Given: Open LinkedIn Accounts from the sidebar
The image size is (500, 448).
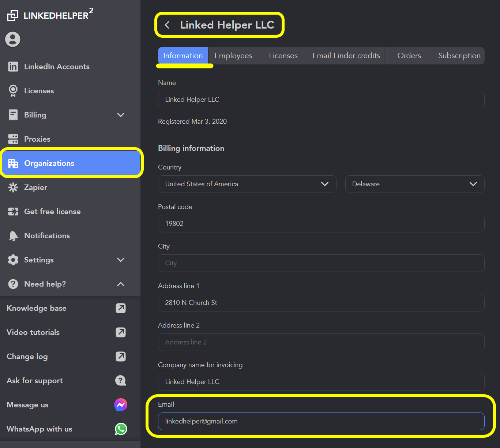Looking at the screenshot, I should (56, 67).
